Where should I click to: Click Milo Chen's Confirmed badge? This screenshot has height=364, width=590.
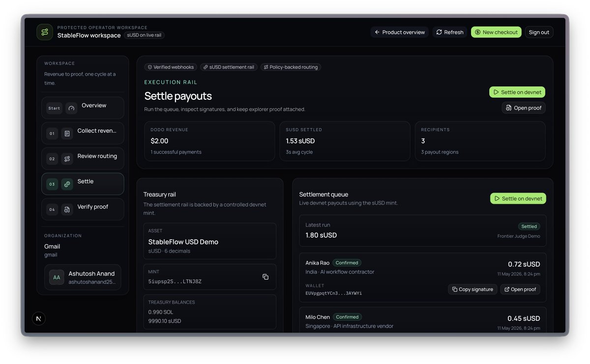pyautogui.click(x=347, y=317)
